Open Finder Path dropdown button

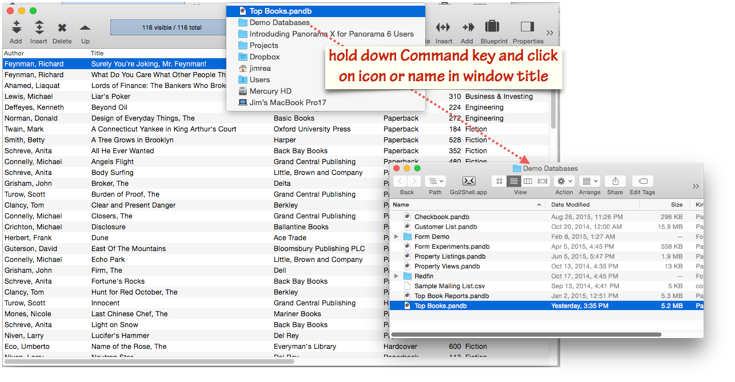435,181
